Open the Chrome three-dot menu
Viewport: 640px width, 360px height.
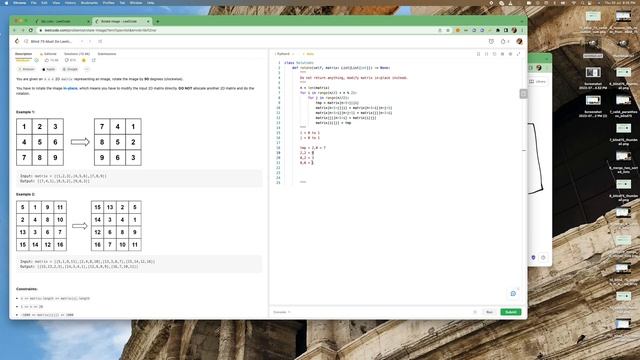(x=522, y=30)
